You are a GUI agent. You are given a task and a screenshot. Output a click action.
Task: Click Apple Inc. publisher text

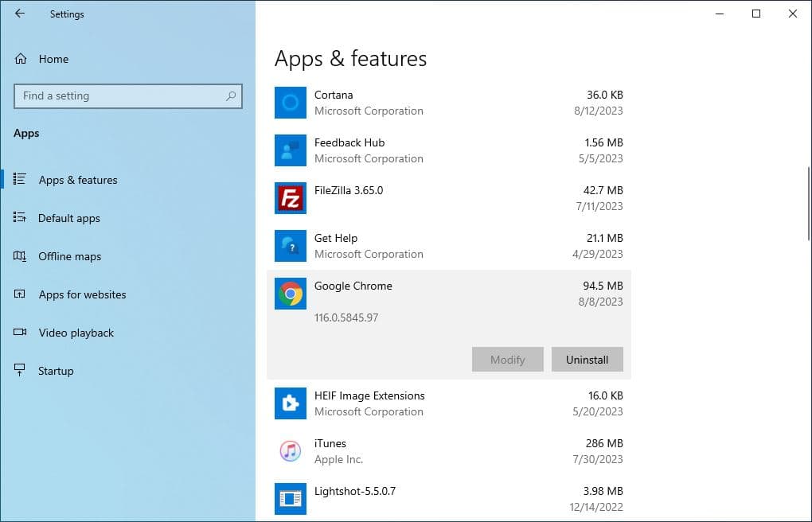pyautogui.click(x=338, y=459)
